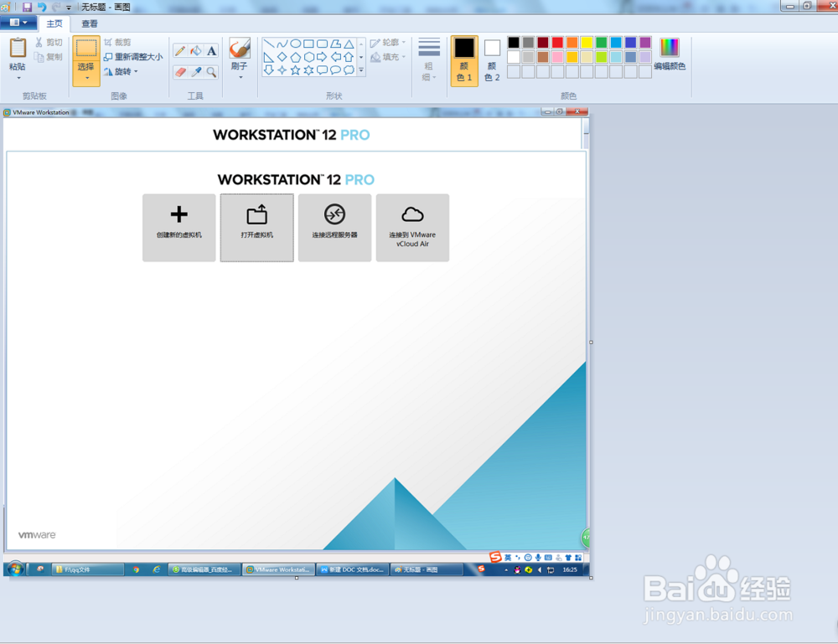
Task: Select the Eraser tool
Action: click(x=180, y=71)
